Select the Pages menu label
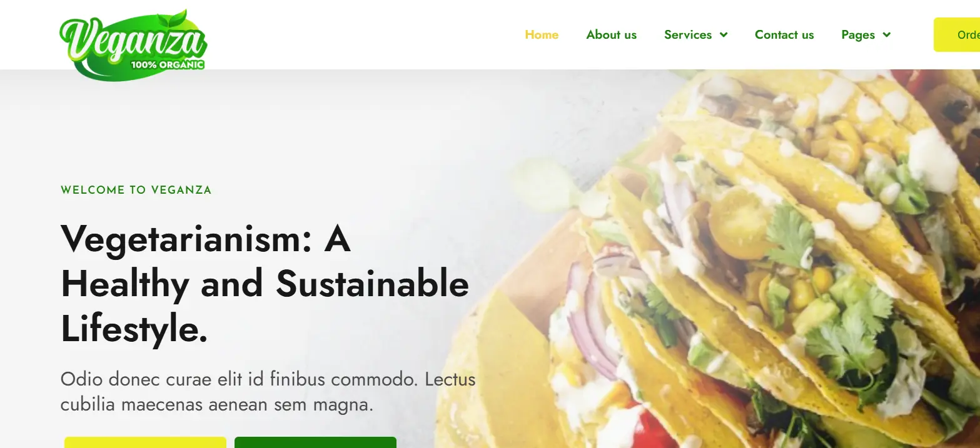Viewport: 980px width, 448px height. click(x=858, y=35)
